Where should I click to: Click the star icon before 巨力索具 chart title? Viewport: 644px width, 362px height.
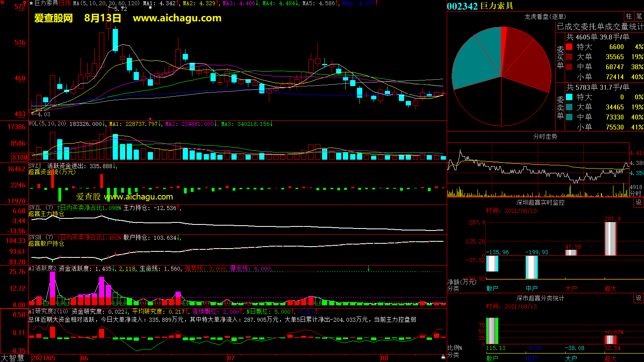tap(31, 3)
